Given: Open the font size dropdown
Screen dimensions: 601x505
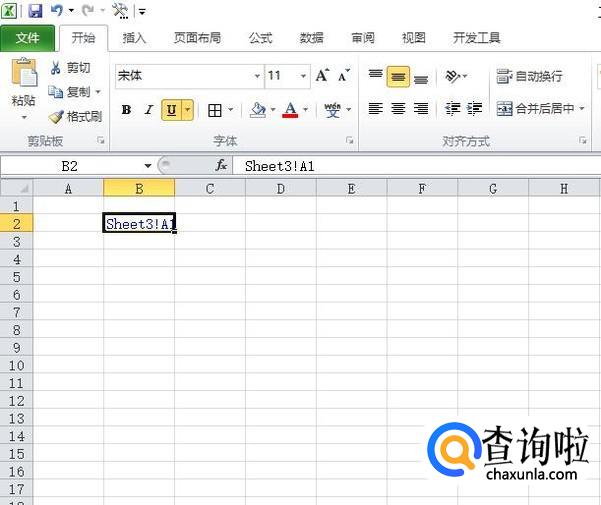Looking at the screenshot, I should click(303, 76).
